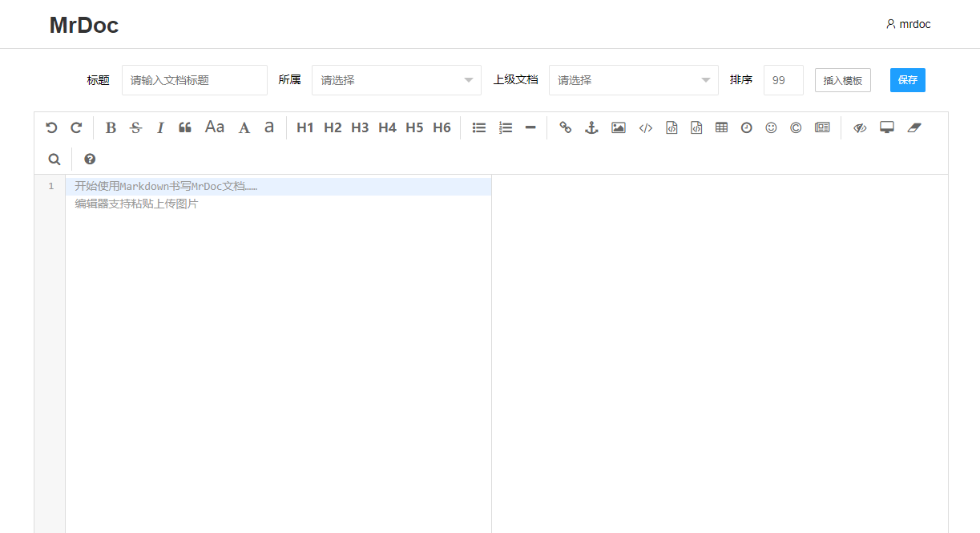Screen dimensions: 980x533
Task: Open the mrdoc user menu
Action: click(909, 24)
